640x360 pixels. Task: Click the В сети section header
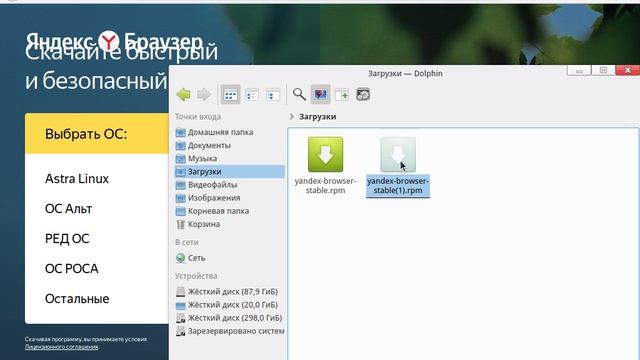pos(187,242)
